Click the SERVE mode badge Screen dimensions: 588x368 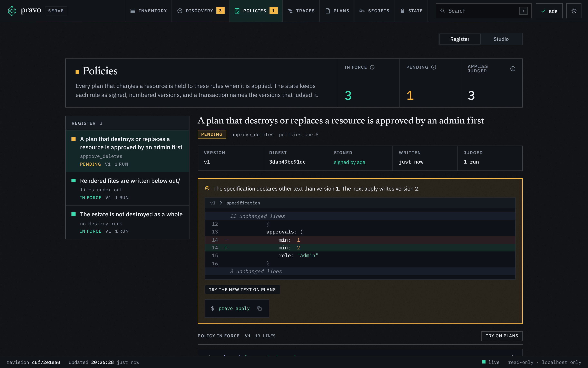point(56,11)
